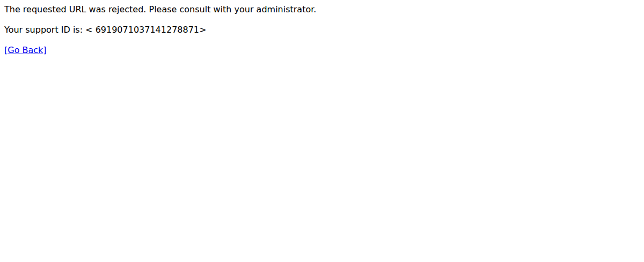
Task: Click the word "requested" in the first line
Action: (44, 10)
